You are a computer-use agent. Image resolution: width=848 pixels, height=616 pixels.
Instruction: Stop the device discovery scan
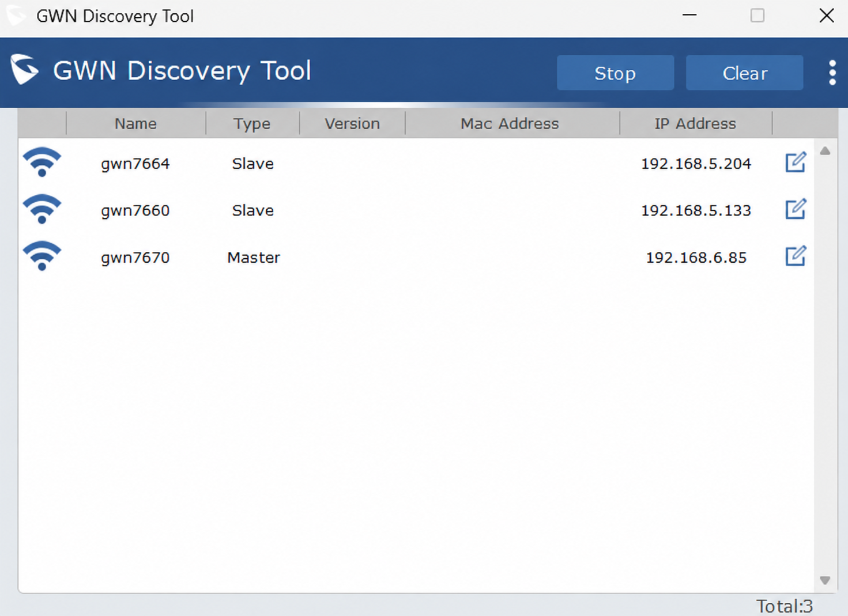[615, 73]
